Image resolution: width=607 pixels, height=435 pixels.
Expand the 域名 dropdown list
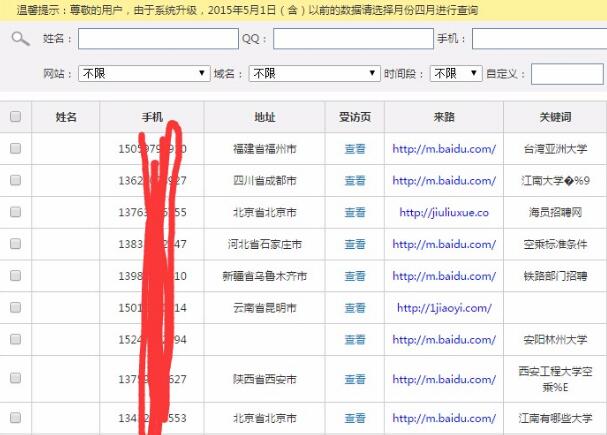pos(313,74)
